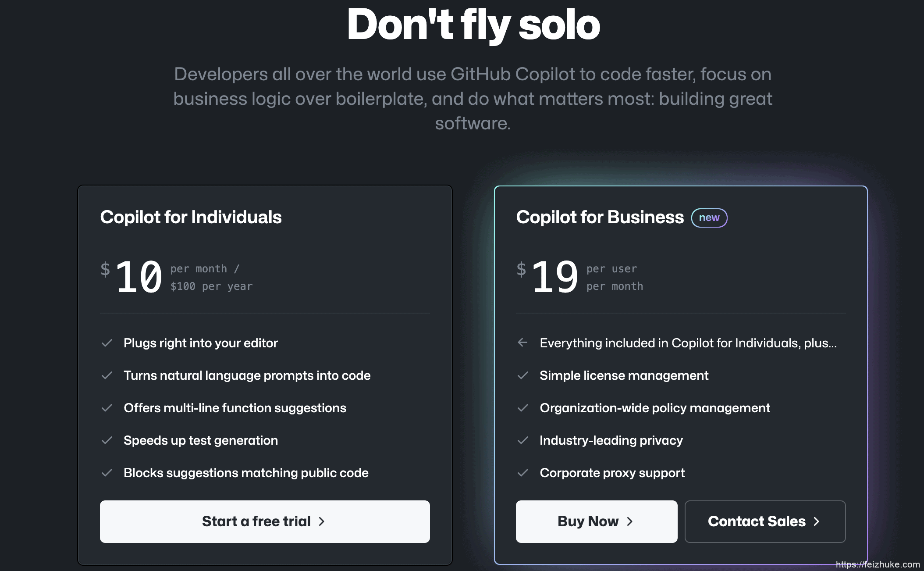Click the chevron arrow in Start a free trial

click(x=322, y=521)
